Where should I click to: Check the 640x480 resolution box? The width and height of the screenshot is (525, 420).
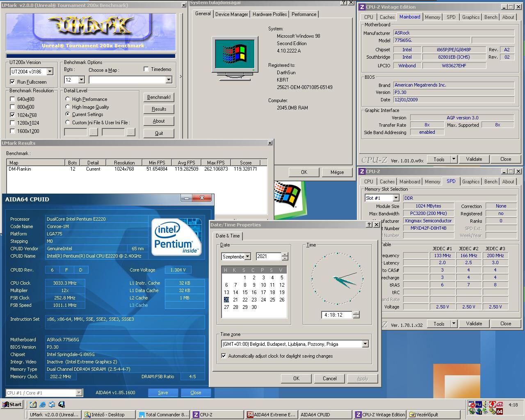click(x=12, y=99)
